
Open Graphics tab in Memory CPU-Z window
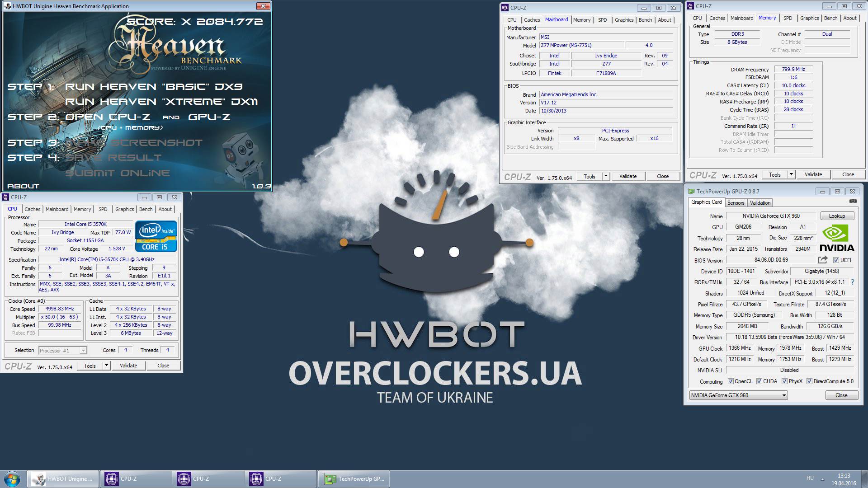(809, 18)
